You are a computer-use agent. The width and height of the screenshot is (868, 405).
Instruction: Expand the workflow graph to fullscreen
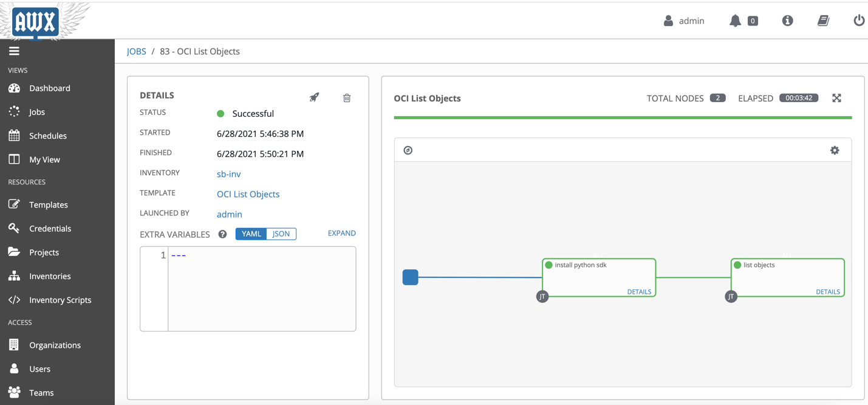pos(836,97)
